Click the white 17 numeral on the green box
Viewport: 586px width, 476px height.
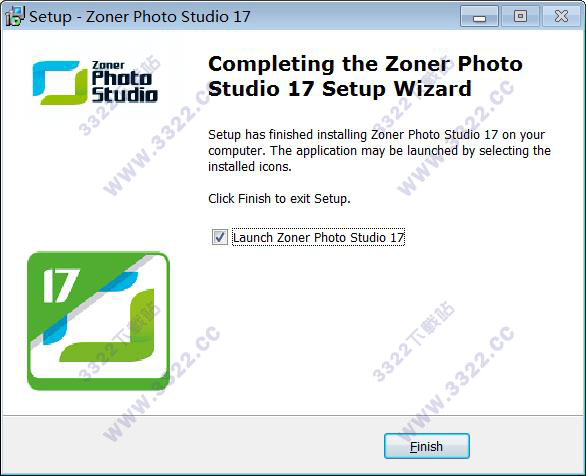[60, 285]
